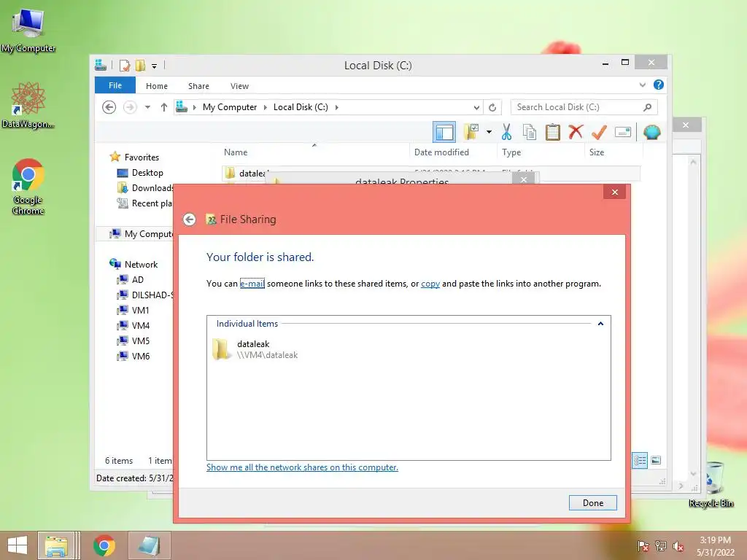Image resolution: width=747 pixels, height=560 pixels.
Task: Open the VM5 network computer
Action: pyautogui.click(x=140, y=341)
